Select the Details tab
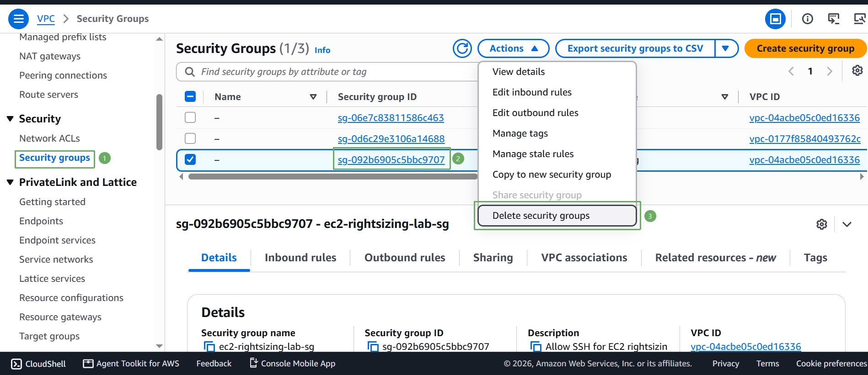Viewport: 868px width, 375px height. pos(219,258)
